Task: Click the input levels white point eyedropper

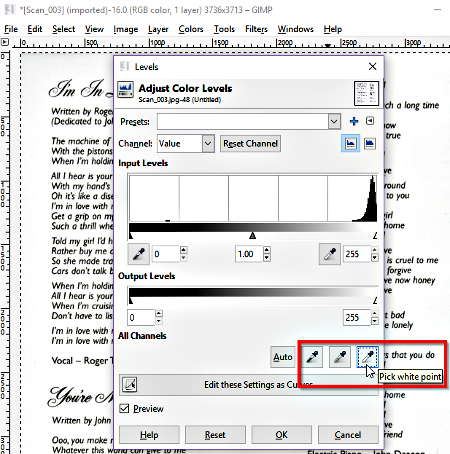Action: click(x=330, y=254)
